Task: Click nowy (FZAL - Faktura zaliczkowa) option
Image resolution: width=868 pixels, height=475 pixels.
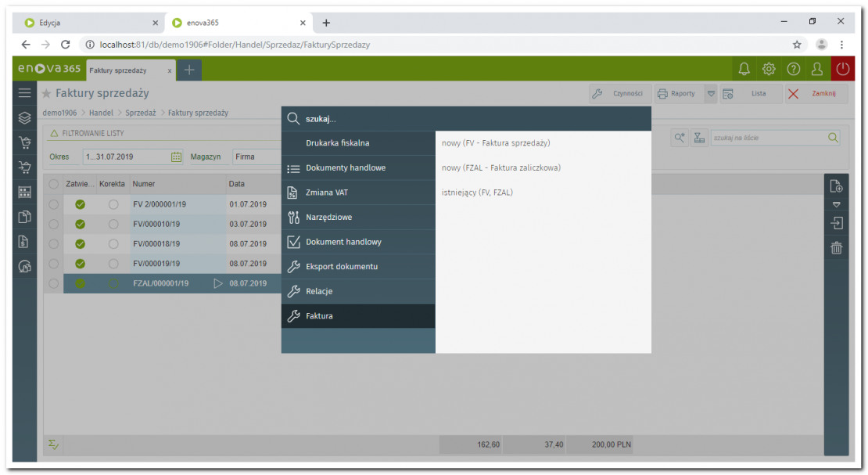Action: coord(501,167)
